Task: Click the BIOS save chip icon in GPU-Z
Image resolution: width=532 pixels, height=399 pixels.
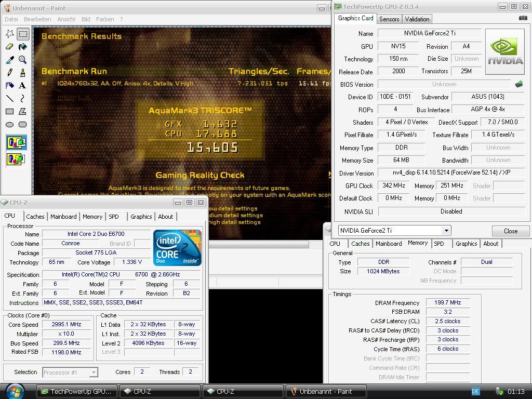Action: point(519,84)
